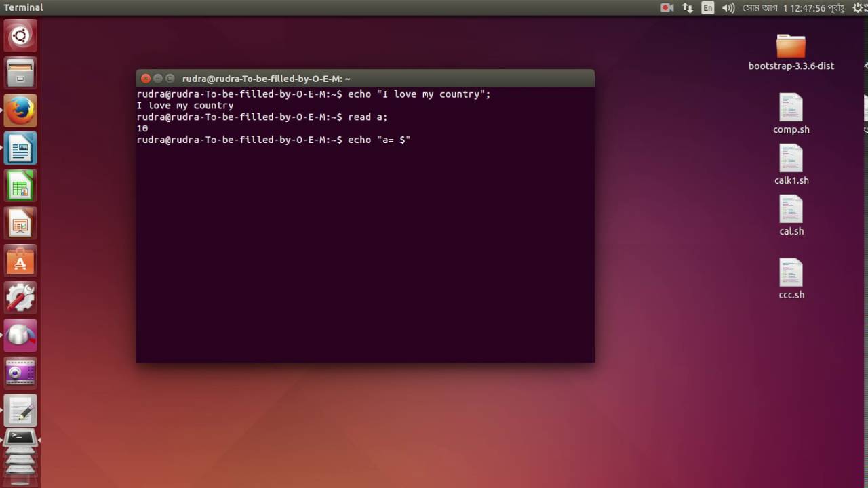Select the ccc.sh desktop file
This screenshot has width=868, height=488.
pos(791,279)
